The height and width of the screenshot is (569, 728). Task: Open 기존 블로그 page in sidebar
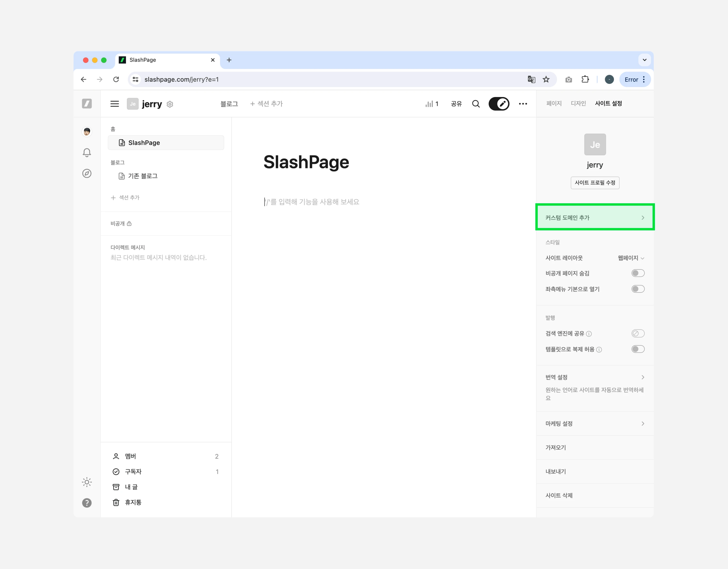143,176
